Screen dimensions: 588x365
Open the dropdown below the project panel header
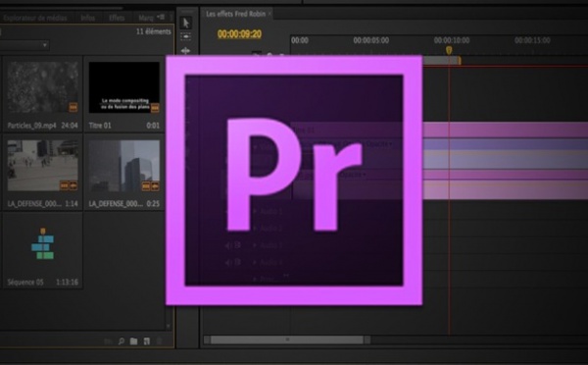pos(24,45)
